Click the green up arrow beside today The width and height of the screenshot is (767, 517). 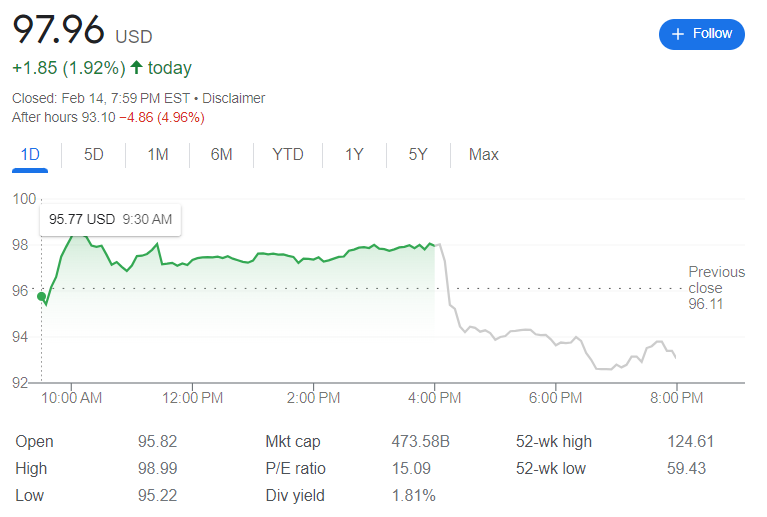[x=137, y=68]
